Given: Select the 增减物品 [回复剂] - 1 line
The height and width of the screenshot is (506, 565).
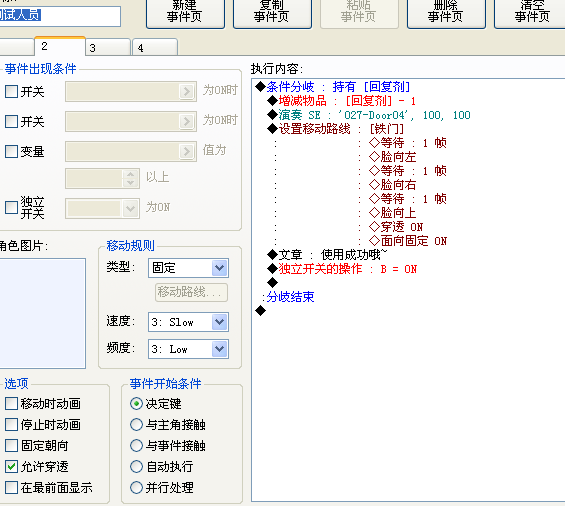Looking at the screenshot, I should pos(341,101).
